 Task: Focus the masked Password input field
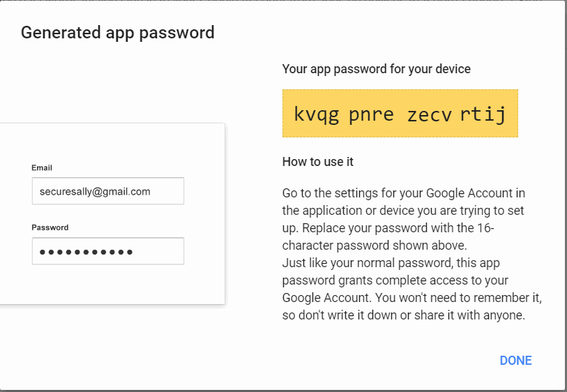108,251
